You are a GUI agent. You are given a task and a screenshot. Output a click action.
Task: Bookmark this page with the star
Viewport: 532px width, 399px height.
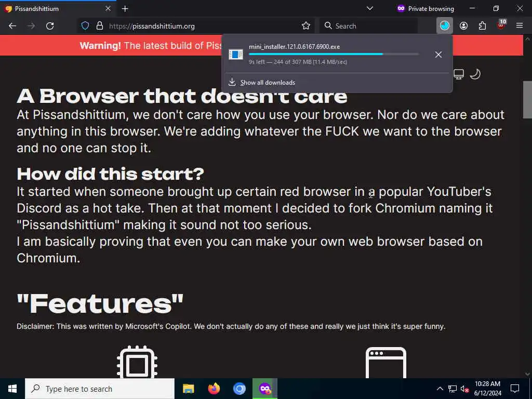[x=305, y=26]
